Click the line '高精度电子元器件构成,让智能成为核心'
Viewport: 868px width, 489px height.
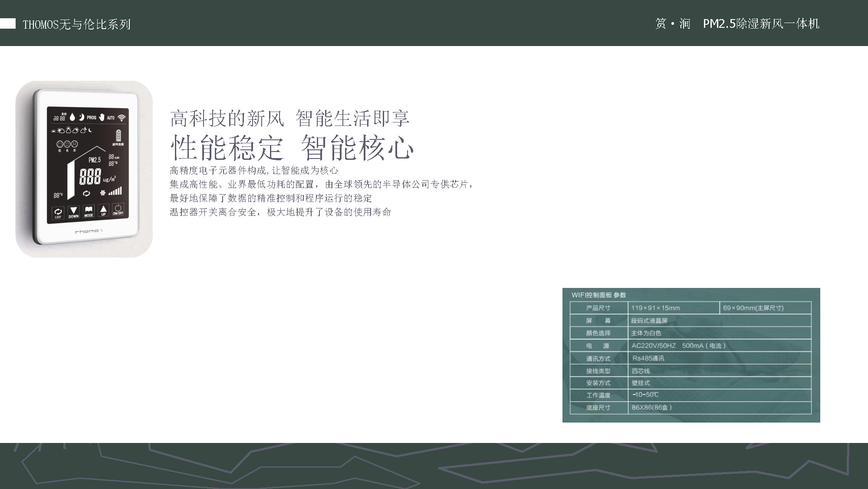254,170
